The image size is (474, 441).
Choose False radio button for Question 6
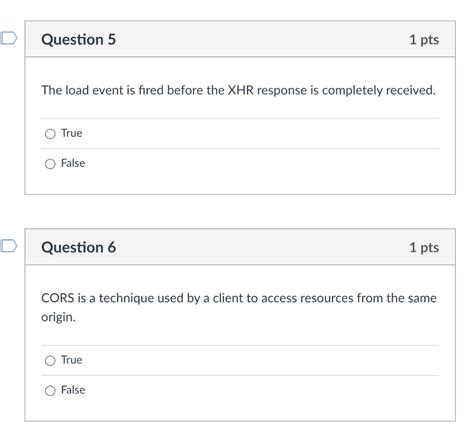50,391
